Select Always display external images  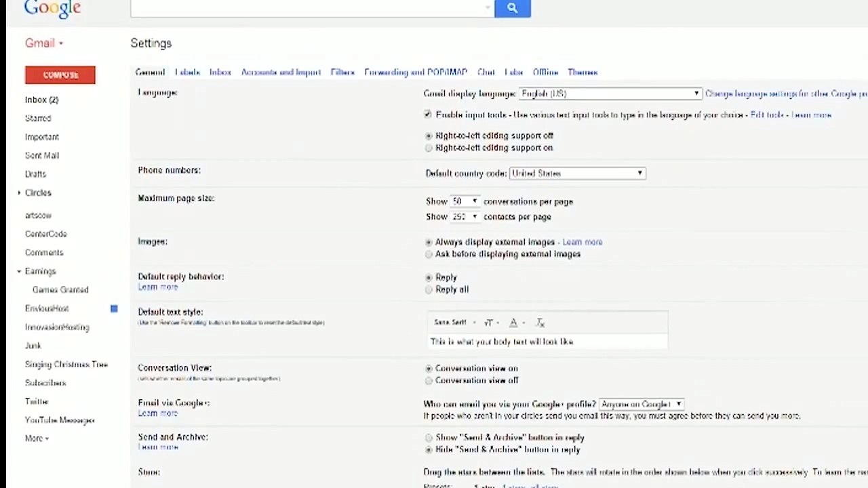tap(428, 242)
